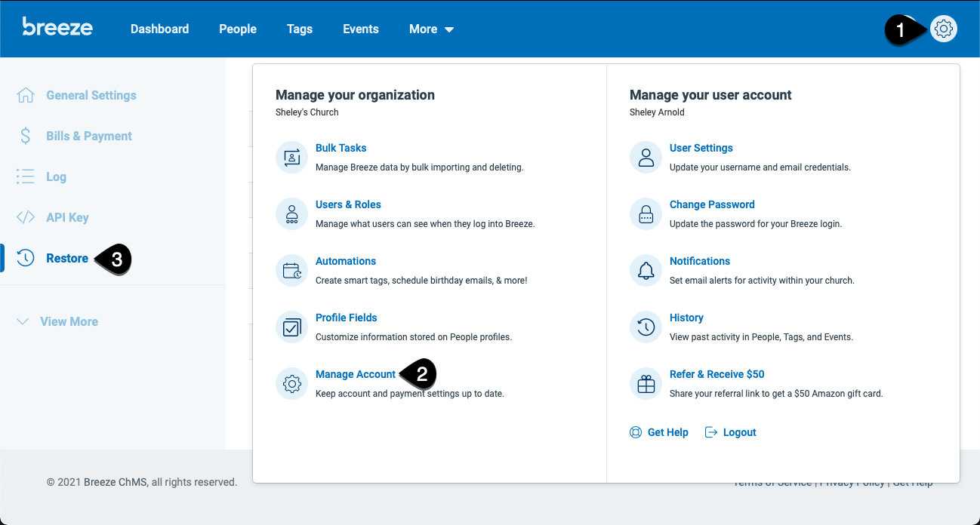The width and height of the screenshot is (980, 525).
Task: Open the Tags menu item
Action: (300, 29)
